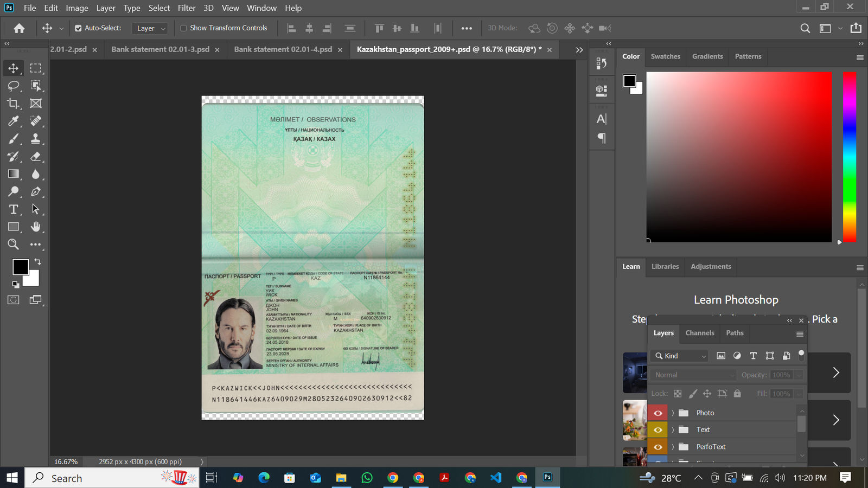
Task: Switch to the Swatches tab
Action: tap(666, 56)
